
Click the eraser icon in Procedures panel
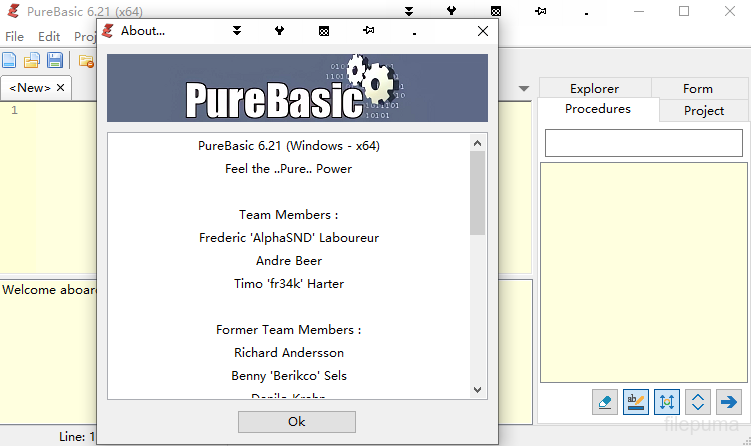[x=605, y=402]
